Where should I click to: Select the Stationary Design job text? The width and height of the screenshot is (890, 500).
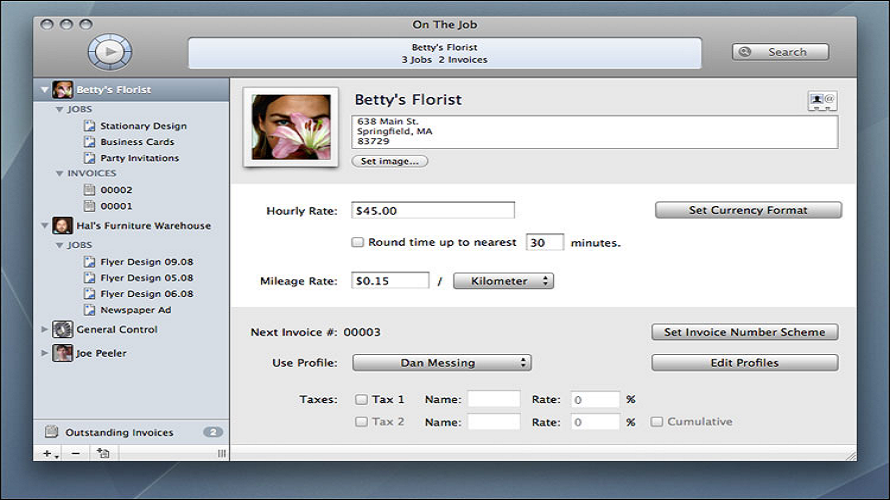tap(144, 126)
